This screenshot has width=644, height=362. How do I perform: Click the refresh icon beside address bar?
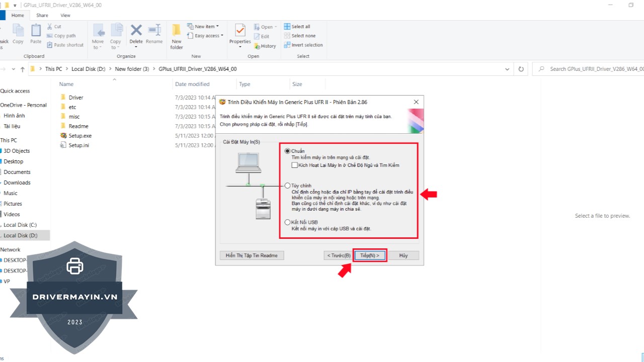[521, 69]
